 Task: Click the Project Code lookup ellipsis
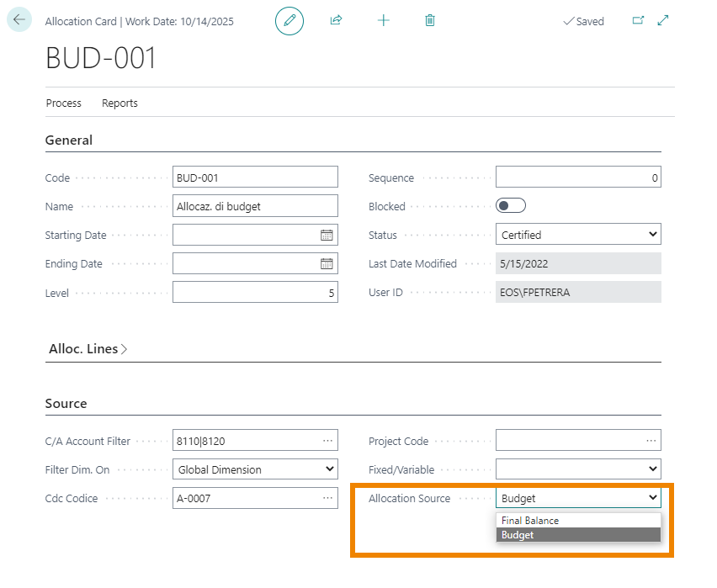pyautogui.click(x=651, y=440)
